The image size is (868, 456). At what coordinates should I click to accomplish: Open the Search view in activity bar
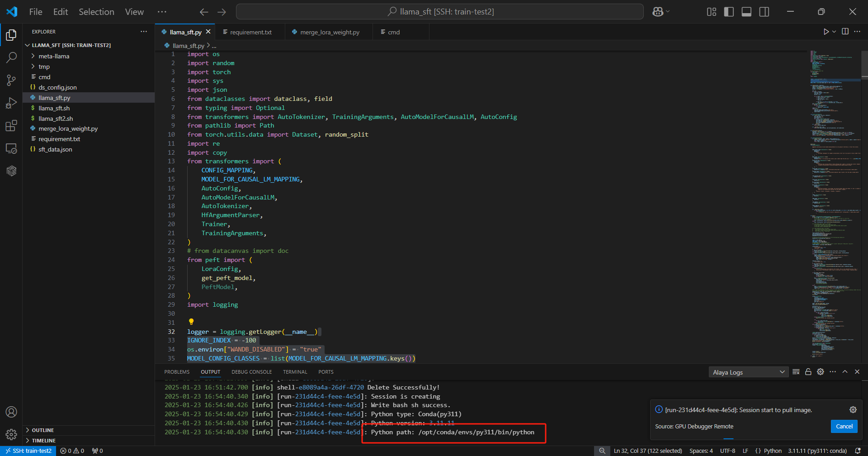pos(11,57)
